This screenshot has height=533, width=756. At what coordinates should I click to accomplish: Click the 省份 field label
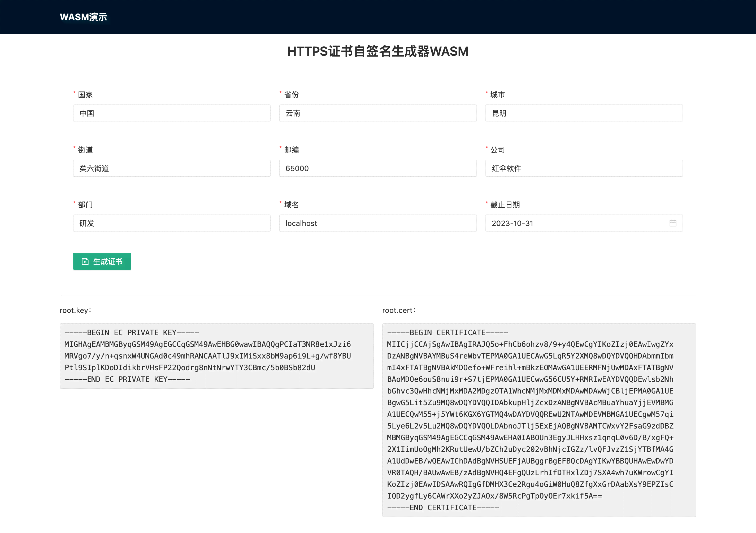pos(292,95)
